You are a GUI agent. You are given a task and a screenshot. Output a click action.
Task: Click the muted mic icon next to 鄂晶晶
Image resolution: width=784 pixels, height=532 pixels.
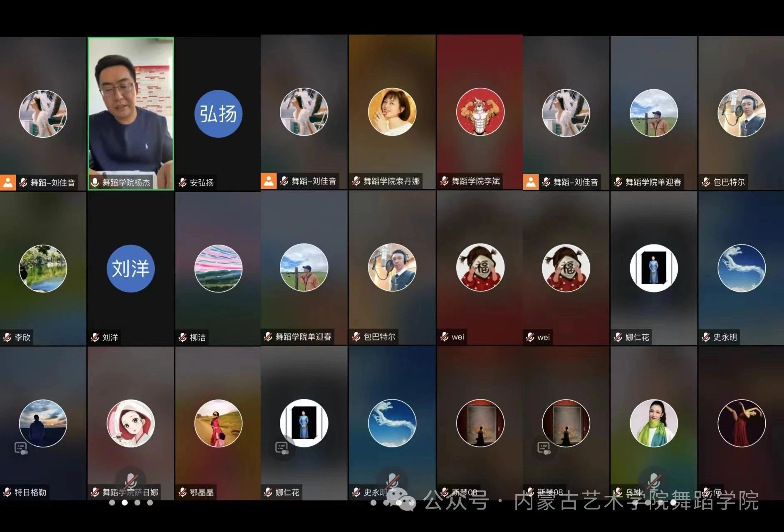[x=183, y=492]
